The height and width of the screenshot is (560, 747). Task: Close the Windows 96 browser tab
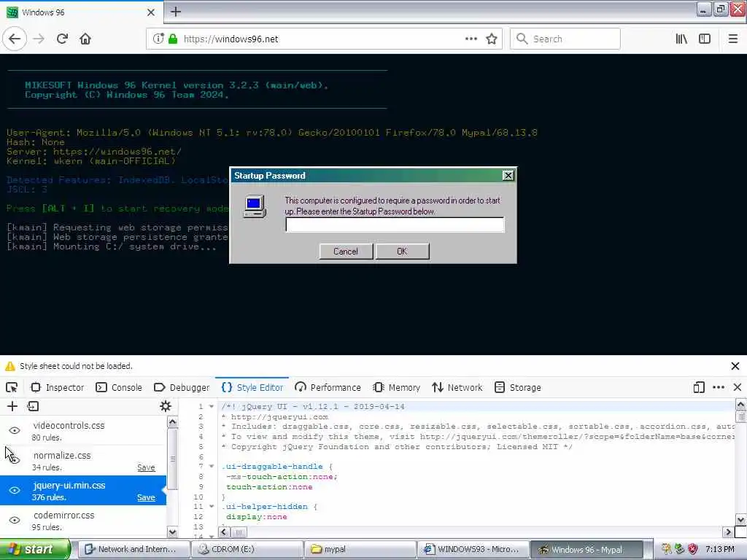(x=151, y=12)
